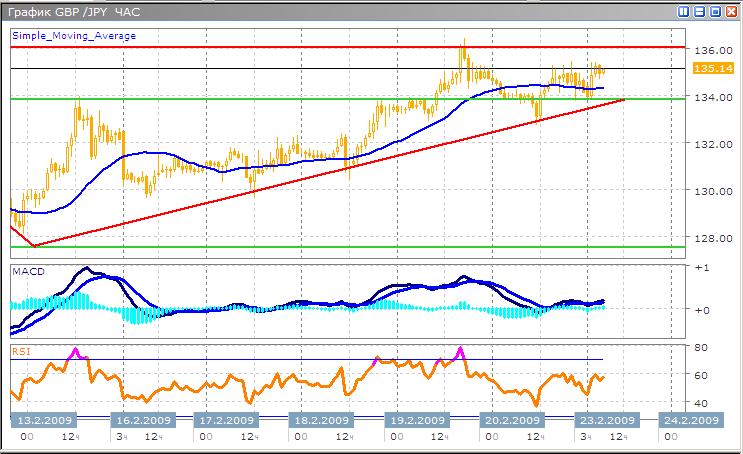Click the 13.2.2009 date marker
The image size is (743, 454).
[42, 420]
